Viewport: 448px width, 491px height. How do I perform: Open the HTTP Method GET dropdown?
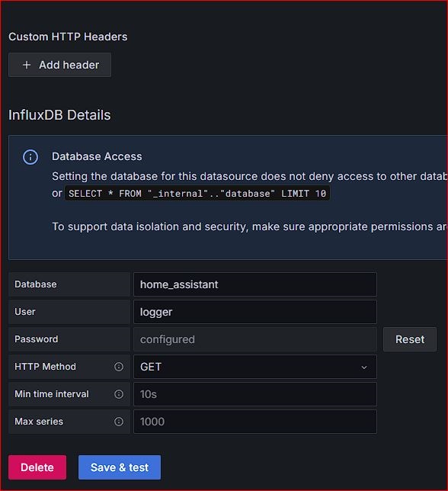click(x=255, y=367)
